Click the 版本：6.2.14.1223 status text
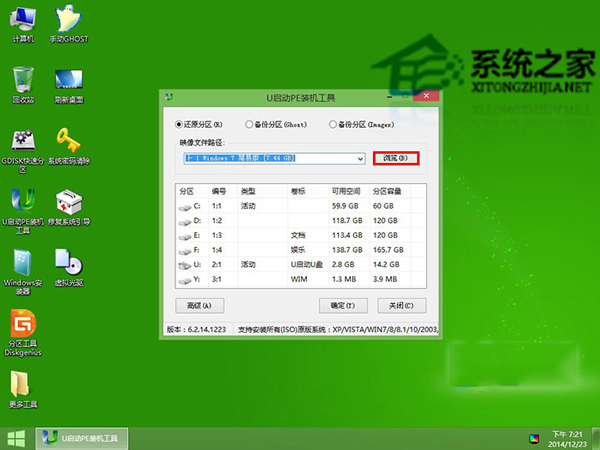600x450 pixels. (x=196, y=329)
